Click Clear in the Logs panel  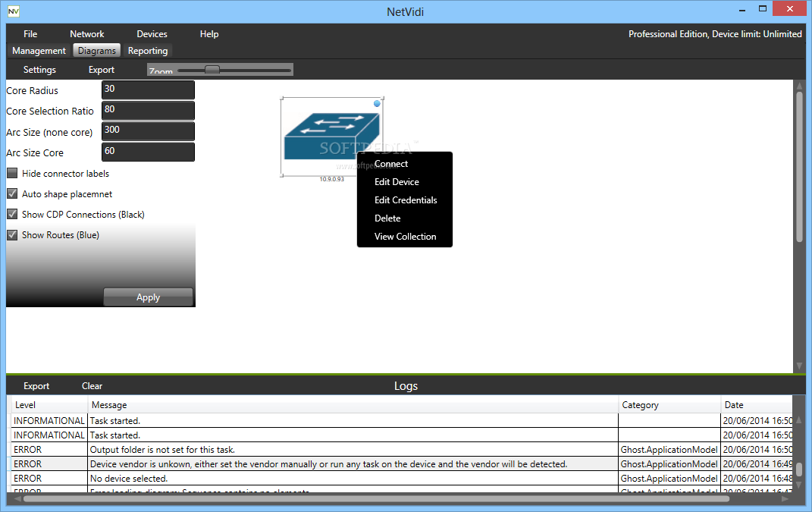tap(92, 386)
